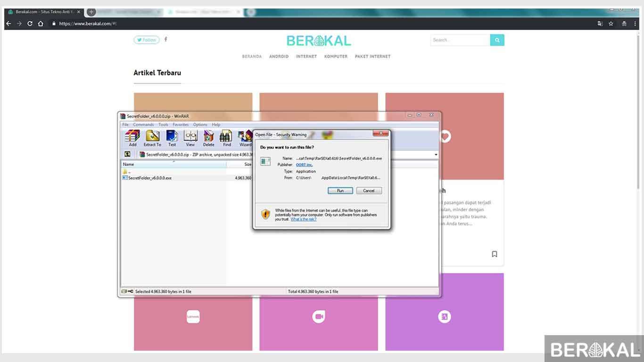This screenshot has height=362, width=644.
Task: Open the View tool in WinRAR toolbar
Action: coord(190,137)
